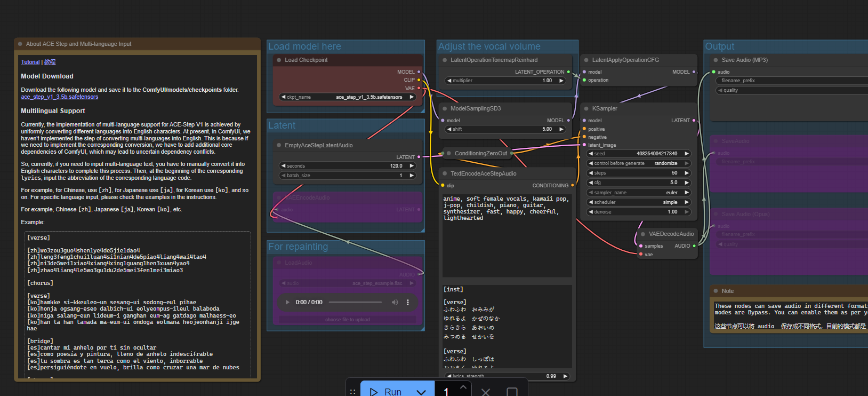Increase shift value with right arrow
Image resolution: width=868 pixels, height=396 pixels.
point(561,129)
